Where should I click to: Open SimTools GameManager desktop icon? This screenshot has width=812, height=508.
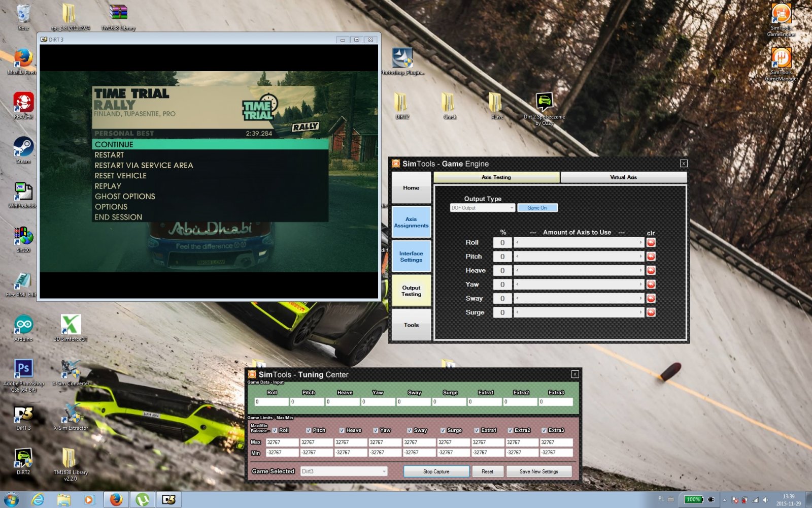(x=781, y=65)
